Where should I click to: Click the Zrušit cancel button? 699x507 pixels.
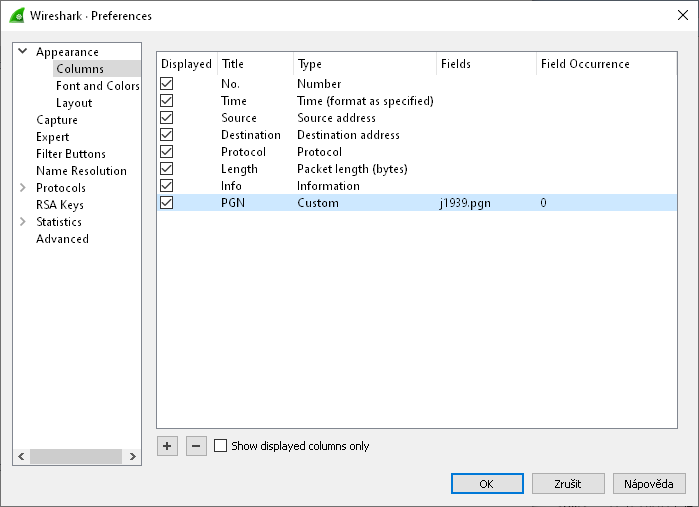(568, 483)
